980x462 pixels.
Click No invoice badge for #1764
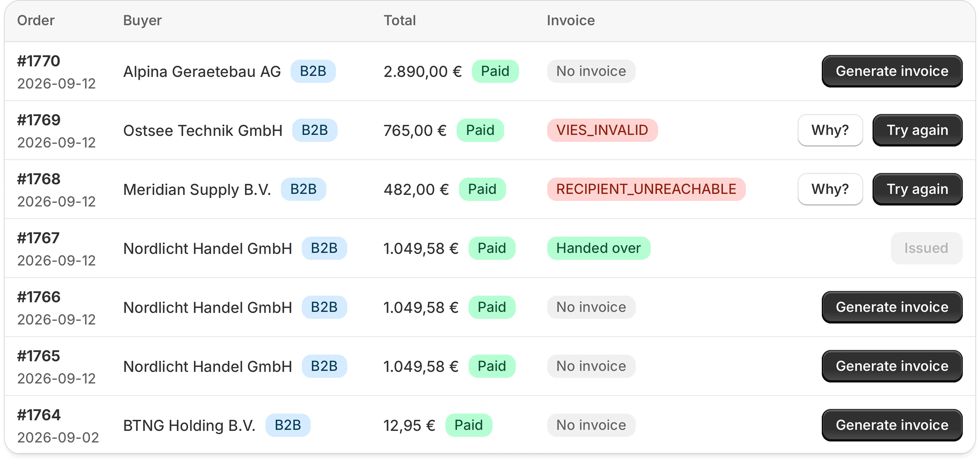coord(591,425)
